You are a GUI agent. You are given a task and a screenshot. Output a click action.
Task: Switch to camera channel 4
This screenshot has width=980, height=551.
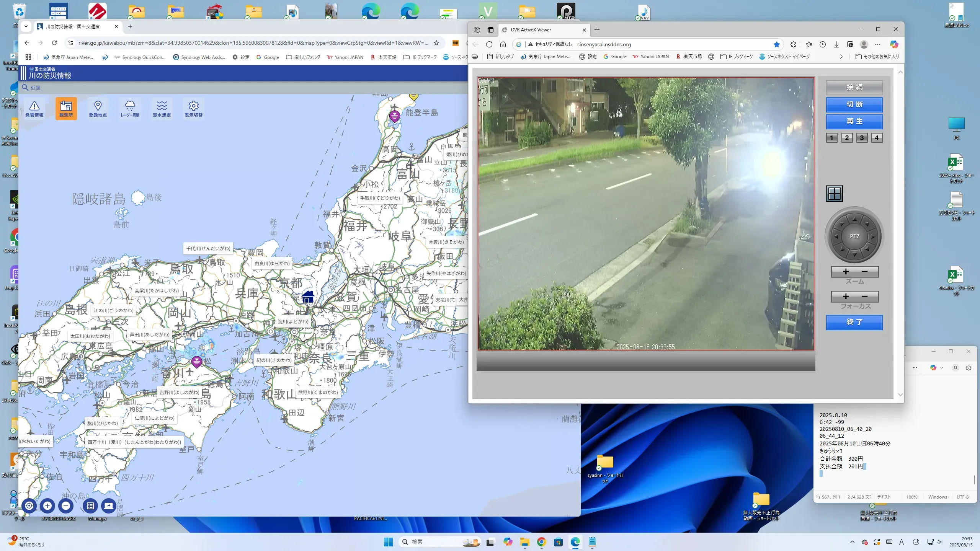point(877,138)
